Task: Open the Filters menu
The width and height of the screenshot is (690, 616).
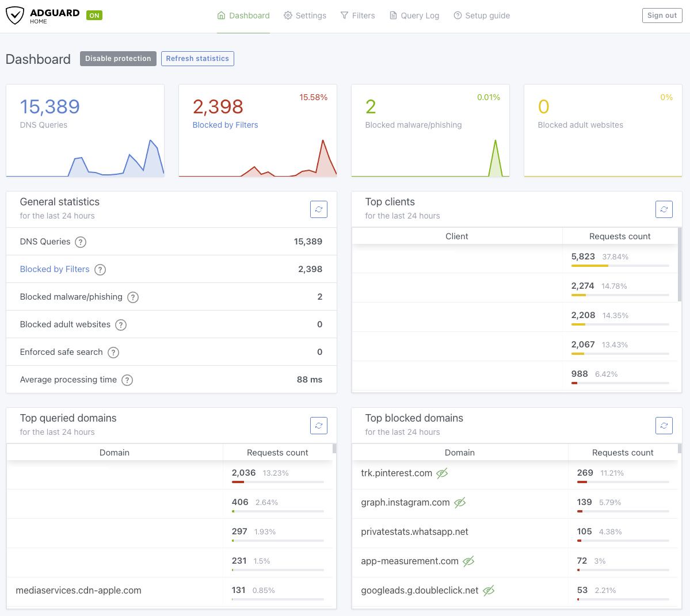Action: (358, 16)
